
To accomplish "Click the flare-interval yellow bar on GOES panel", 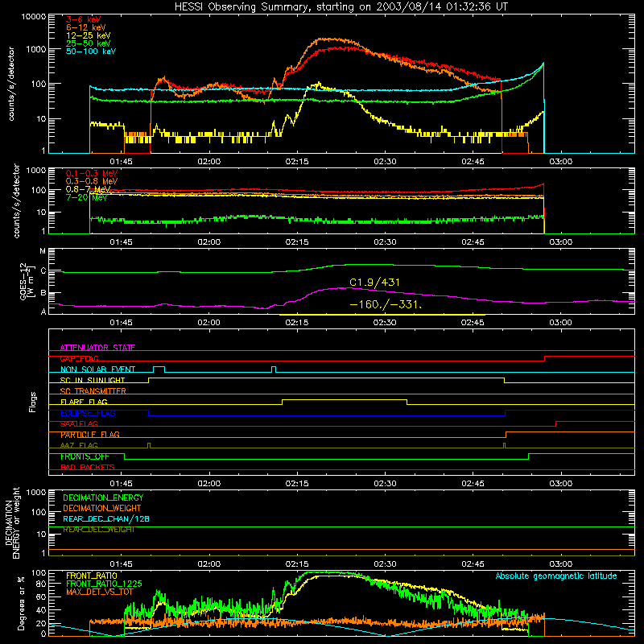I will (x=382, y=315).
